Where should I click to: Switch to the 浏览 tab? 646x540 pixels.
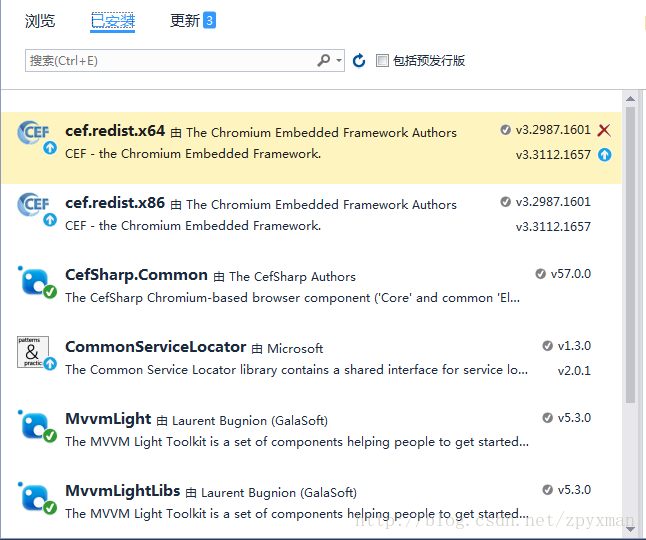point(40,21)
